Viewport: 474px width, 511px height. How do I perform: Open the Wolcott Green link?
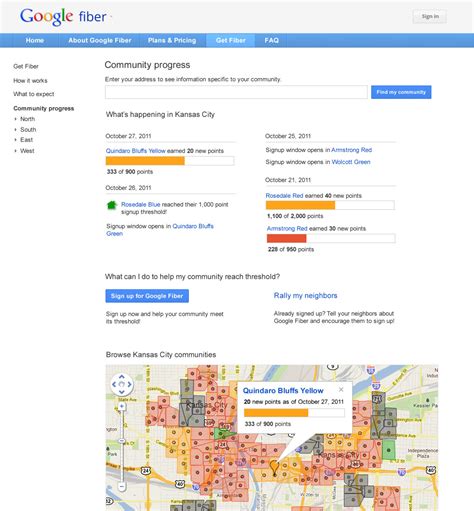(351, 162)
